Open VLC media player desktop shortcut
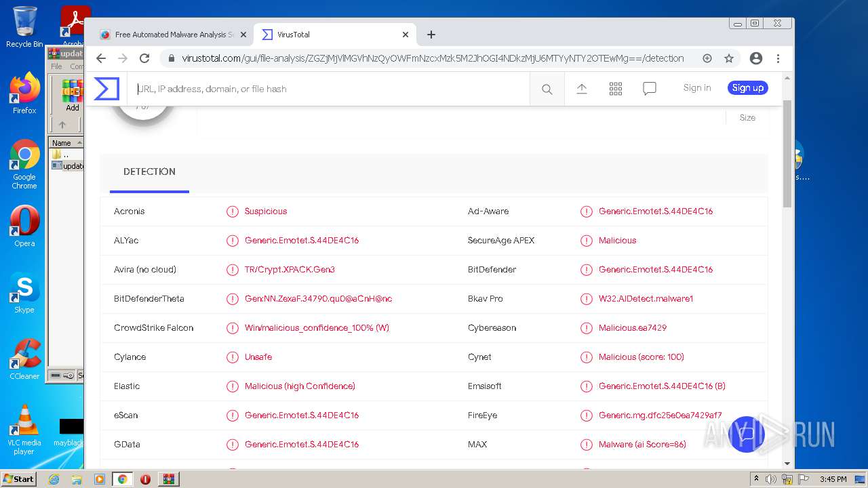868x488 pixels. point(24,430)
